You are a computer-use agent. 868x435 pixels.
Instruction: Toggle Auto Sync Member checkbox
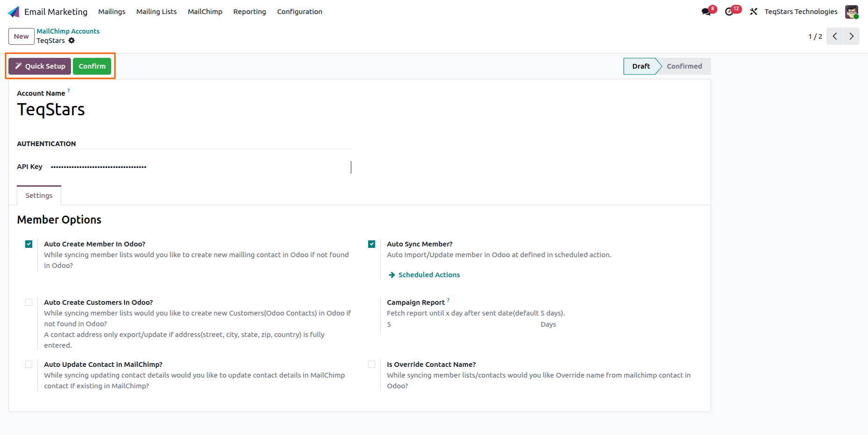coord(372,244)
